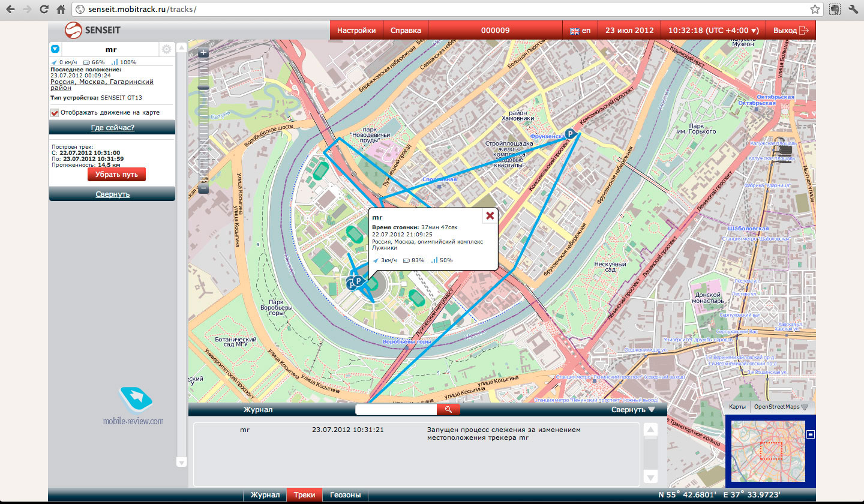Move the sidebar list up with arrow

coord(181,47)
